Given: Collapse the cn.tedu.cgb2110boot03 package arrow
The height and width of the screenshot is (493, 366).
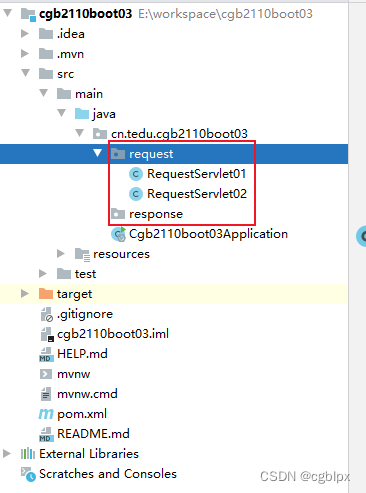Looking at the screenshot, I should tap(79, 133).
